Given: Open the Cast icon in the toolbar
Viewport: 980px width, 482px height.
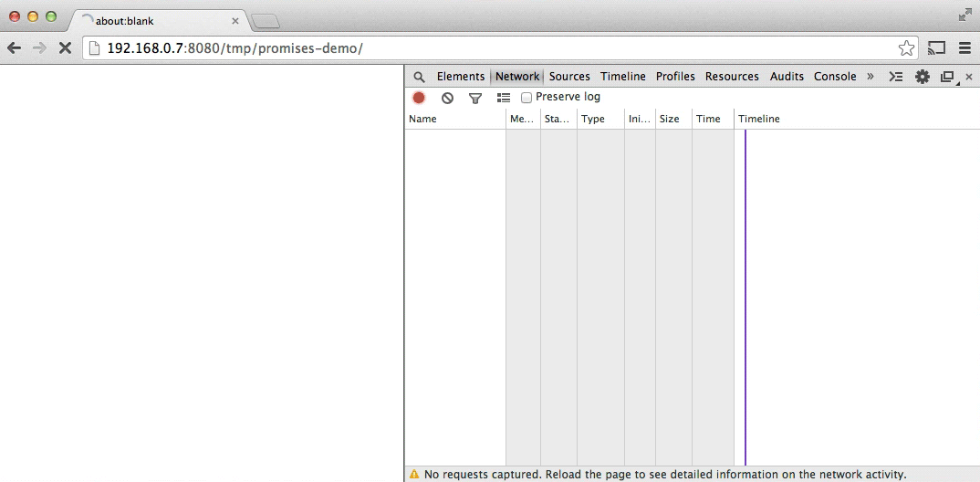Looking at the screenshot, I should pyautogui.click(x=936, y=48).
